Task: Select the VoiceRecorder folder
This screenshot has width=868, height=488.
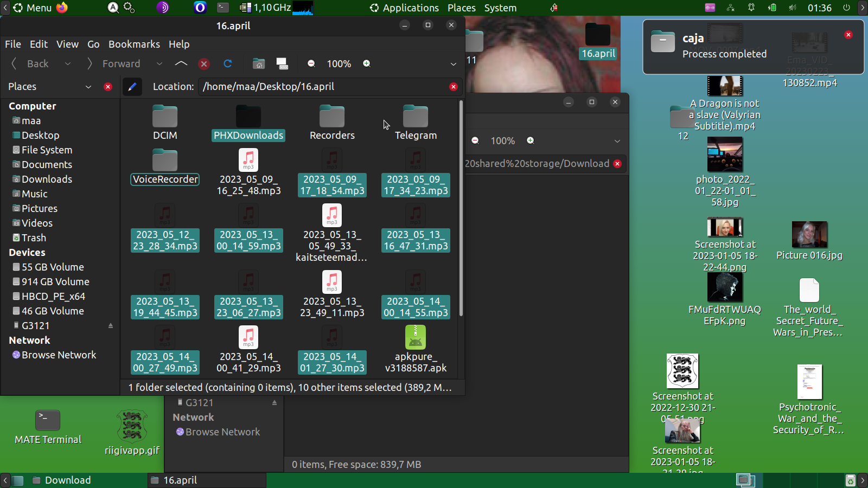Action: coord(165,167)
